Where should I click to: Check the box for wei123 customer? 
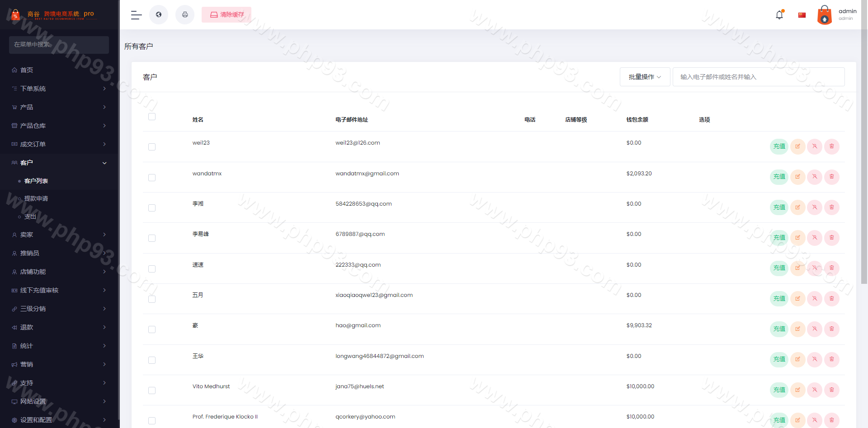152,147
